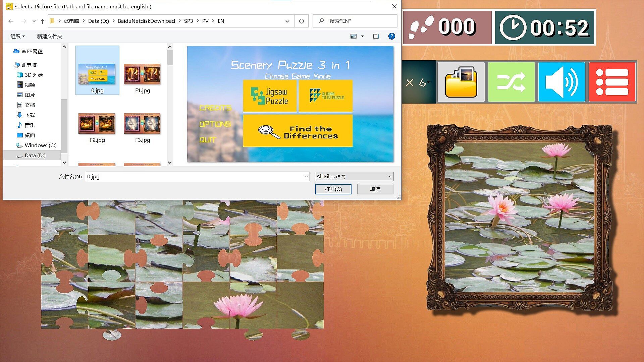Click the green shuffle pieces icon
This screenshot has width=644, height=362.
click(511, 82)
